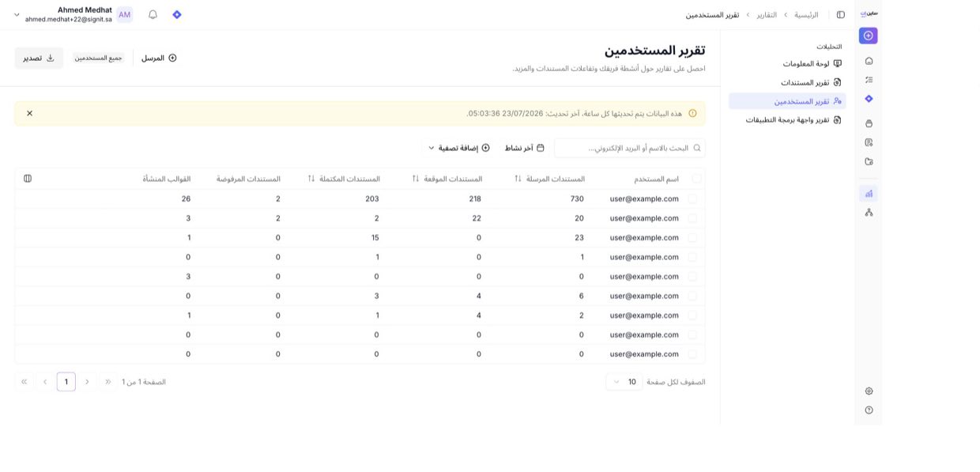Viewport: 980px width, 472px height.
Task: Check the row with 23 sent documents
Action: 692,237
